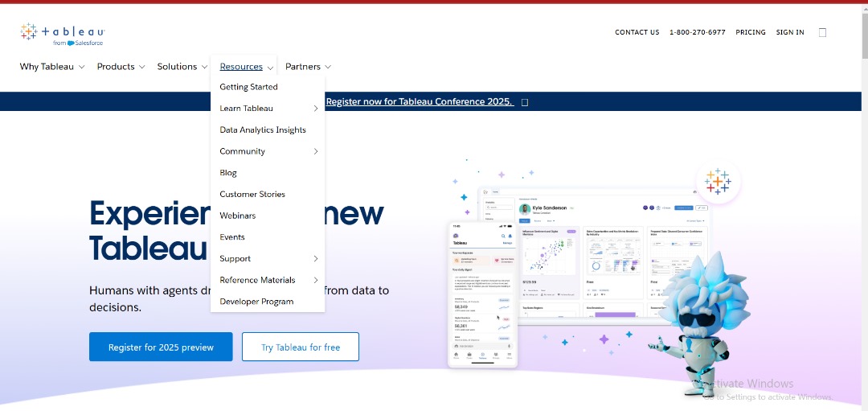Open Developer Program menu item
868x411 pixels.
coord(256,302)
